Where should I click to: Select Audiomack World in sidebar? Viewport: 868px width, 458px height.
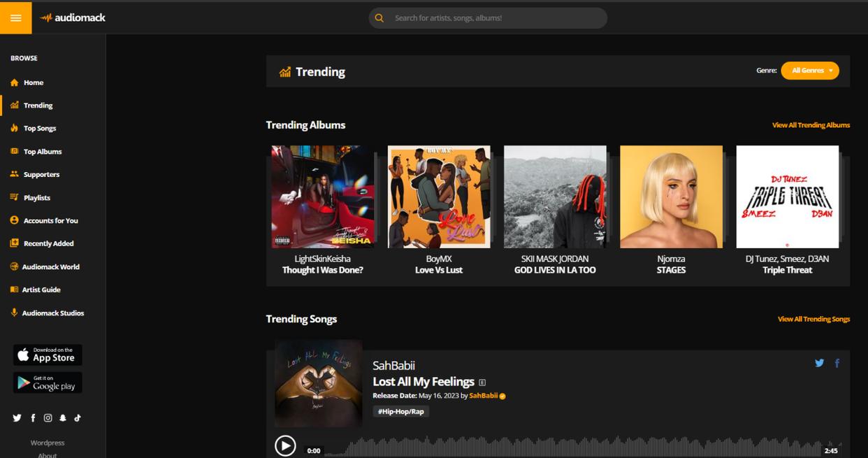(x=50, y=267)
